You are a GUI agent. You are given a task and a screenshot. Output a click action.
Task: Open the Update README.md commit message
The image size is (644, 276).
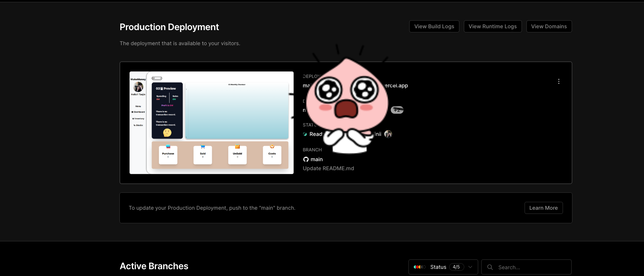click(x=328, y=168)
